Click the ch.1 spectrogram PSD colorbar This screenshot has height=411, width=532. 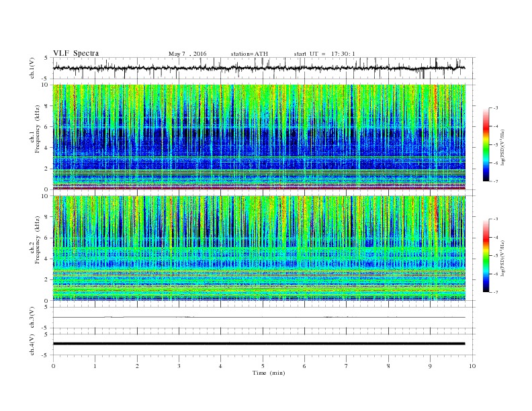(x=486, y=145)
